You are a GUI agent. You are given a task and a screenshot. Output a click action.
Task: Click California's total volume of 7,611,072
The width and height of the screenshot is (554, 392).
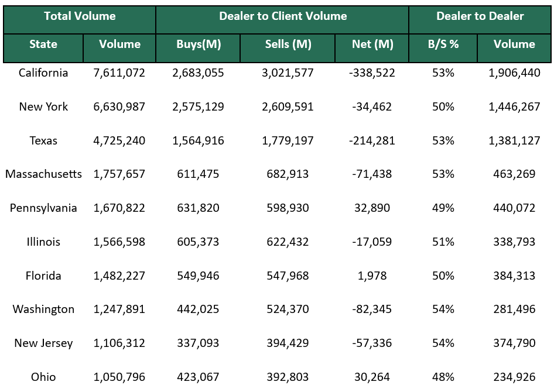pos(119,73)
